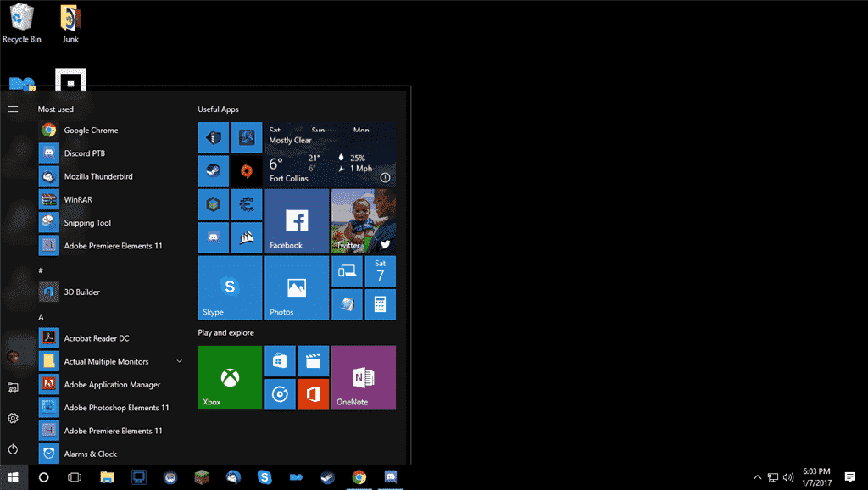Click the 'Most used' heading

click(55, 109)
